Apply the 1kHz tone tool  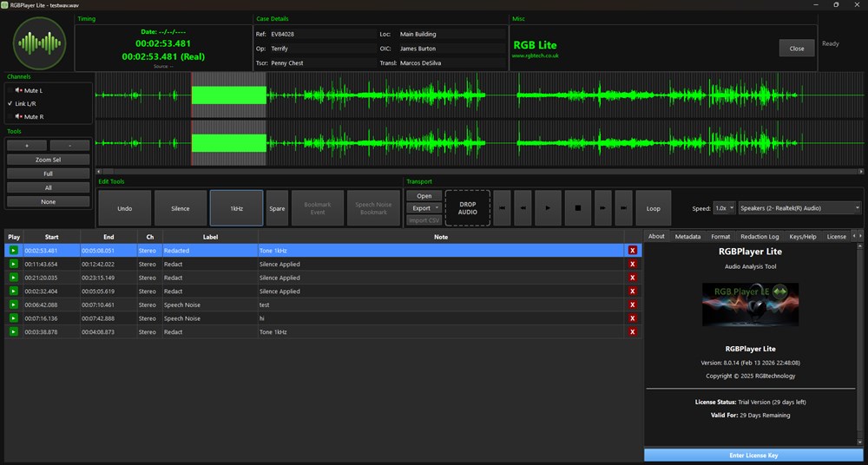coord(236,208)
